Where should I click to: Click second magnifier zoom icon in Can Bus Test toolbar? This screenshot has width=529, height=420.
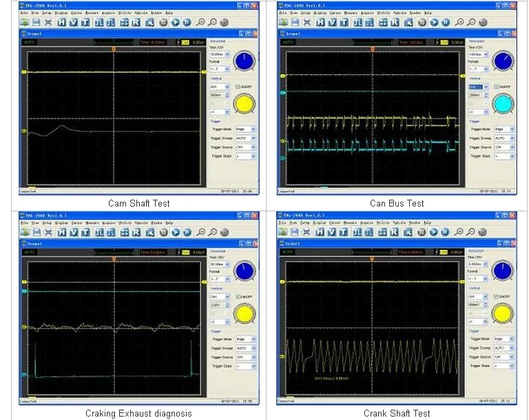[471, 22]
